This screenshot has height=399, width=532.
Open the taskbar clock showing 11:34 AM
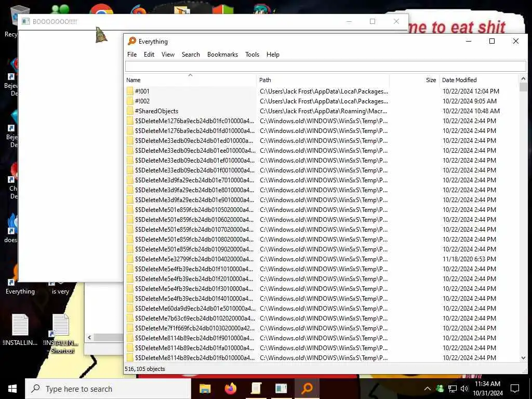487,389
